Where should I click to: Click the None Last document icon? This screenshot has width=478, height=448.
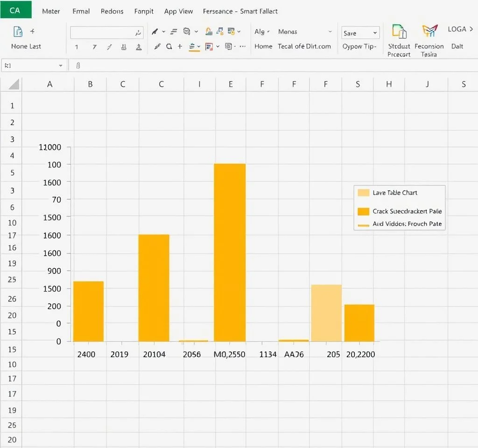[x=18, y=32]
